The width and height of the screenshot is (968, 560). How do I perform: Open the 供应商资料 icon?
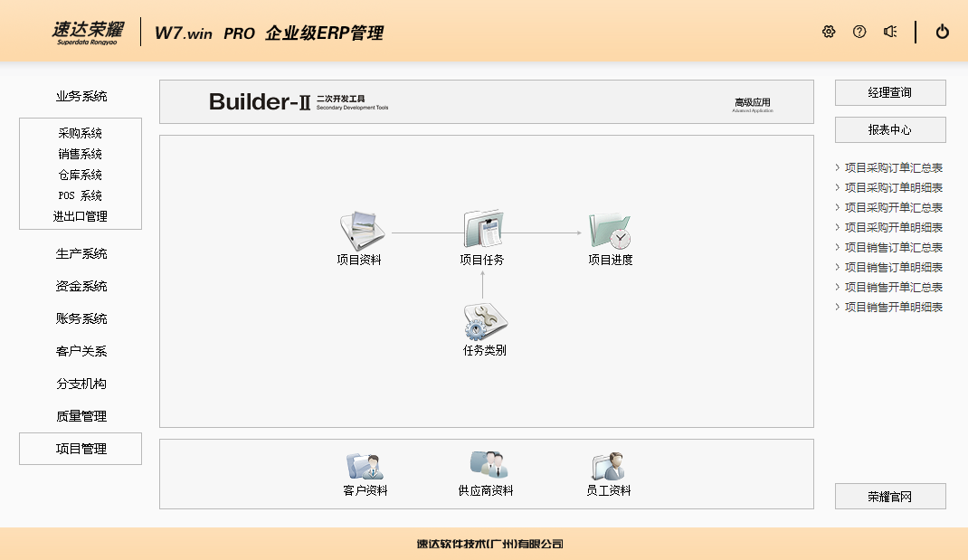(x=488, y=465)
